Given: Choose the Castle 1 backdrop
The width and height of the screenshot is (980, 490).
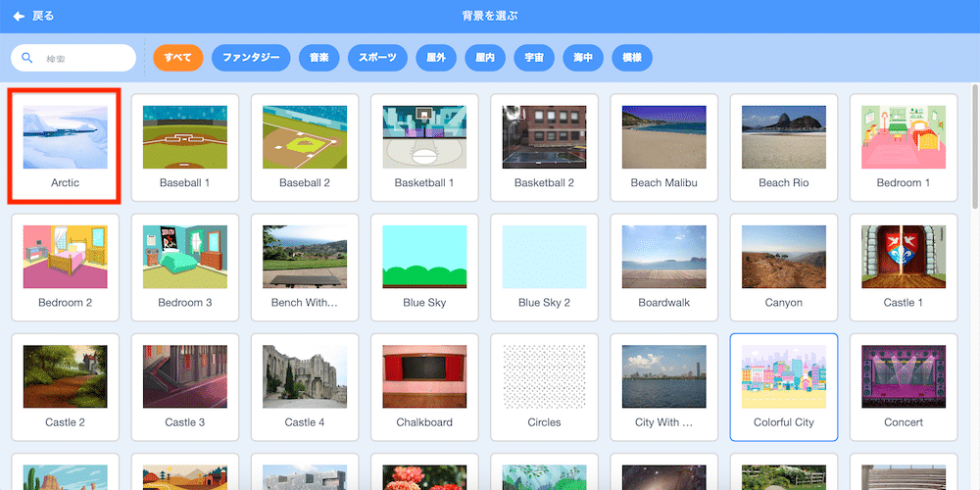Looking at the screenshot, I should coord(904,268).
